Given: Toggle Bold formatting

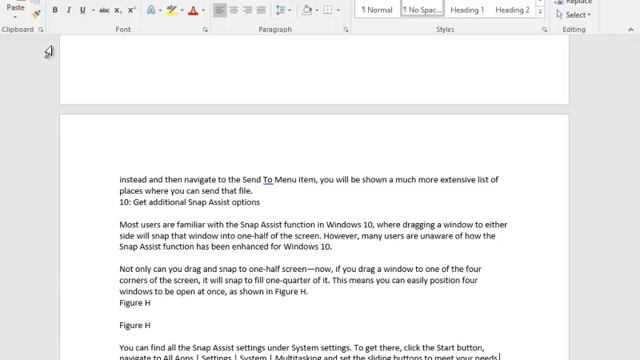Looking at the screenshot, I should tap(55, 10).
